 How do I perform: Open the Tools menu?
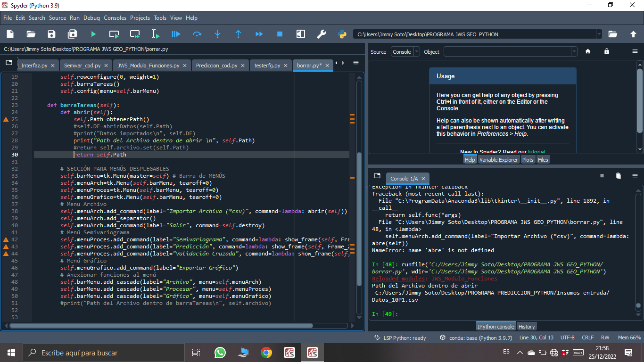(x=160, y=18)
